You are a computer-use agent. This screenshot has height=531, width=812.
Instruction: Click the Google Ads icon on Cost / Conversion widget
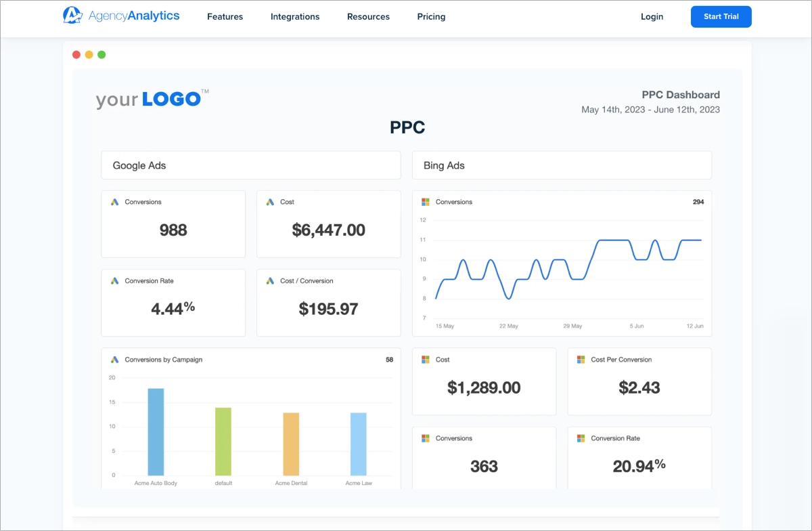point(271,280)
